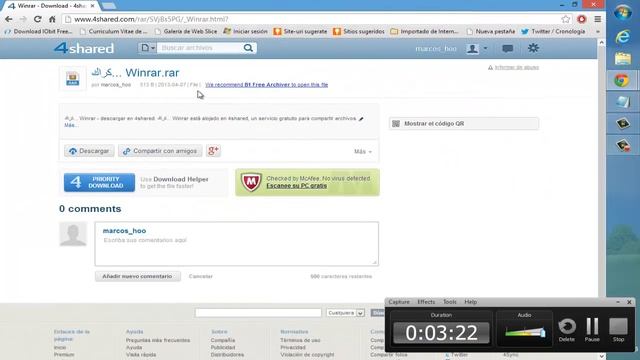Expand the description with the Más link
640x360 pixels.
coord(71,125)
